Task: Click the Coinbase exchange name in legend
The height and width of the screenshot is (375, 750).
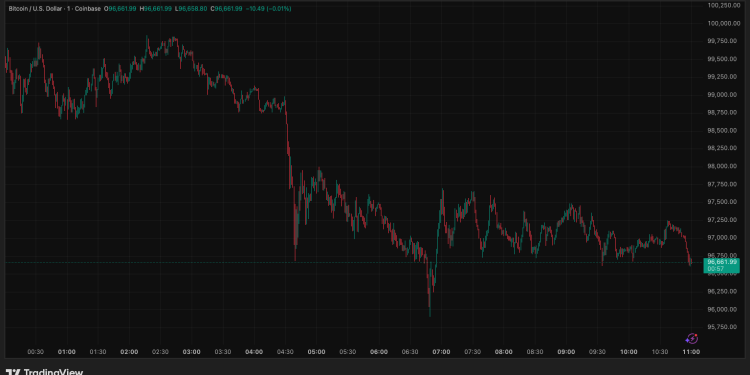Action: (87, 9)
